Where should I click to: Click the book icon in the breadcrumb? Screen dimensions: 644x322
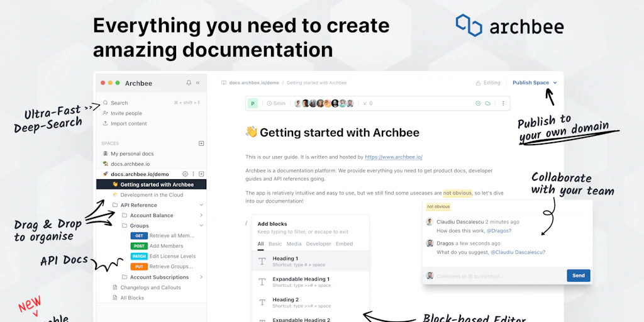pos(224,82)
